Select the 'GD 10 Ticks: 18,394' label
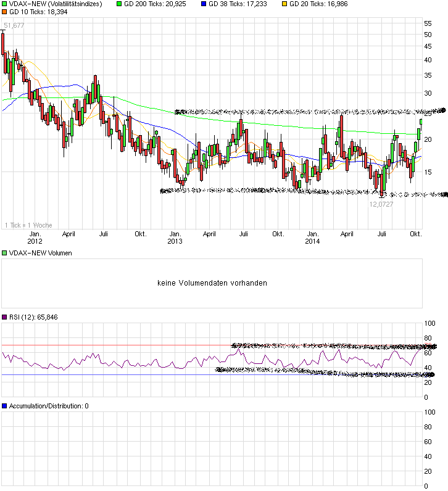The image size is (448, 491). [38, 12]
